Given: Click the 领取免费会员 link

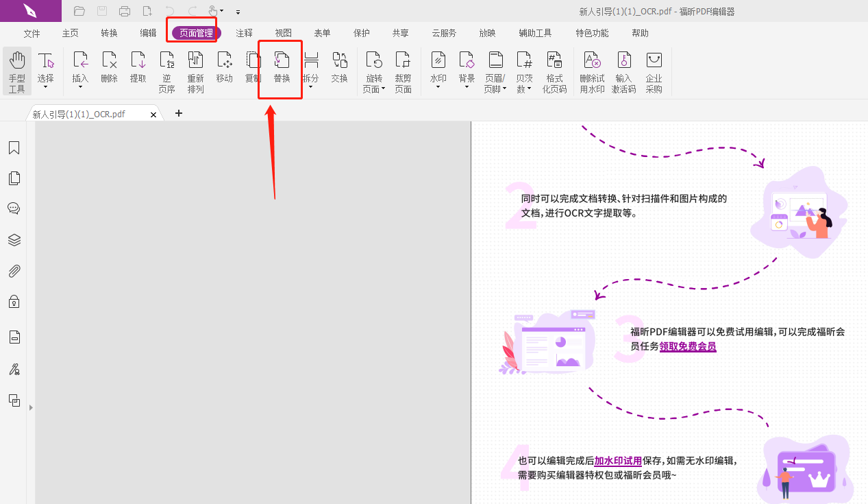Looking at the screenshot, I should (x=687, y=347).
